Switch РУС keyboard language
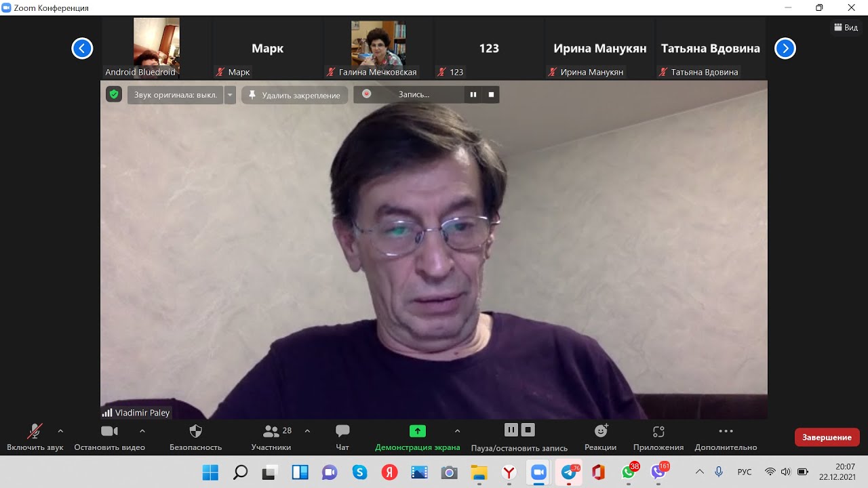868x488 pixels. (x=745, y=472)
